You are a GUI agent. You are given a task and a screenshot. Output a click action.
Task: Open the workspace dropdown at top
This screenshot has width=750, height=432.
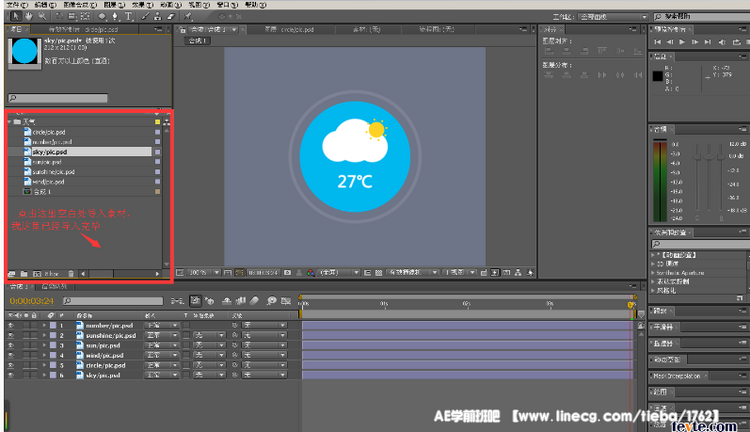coord(613,17)
